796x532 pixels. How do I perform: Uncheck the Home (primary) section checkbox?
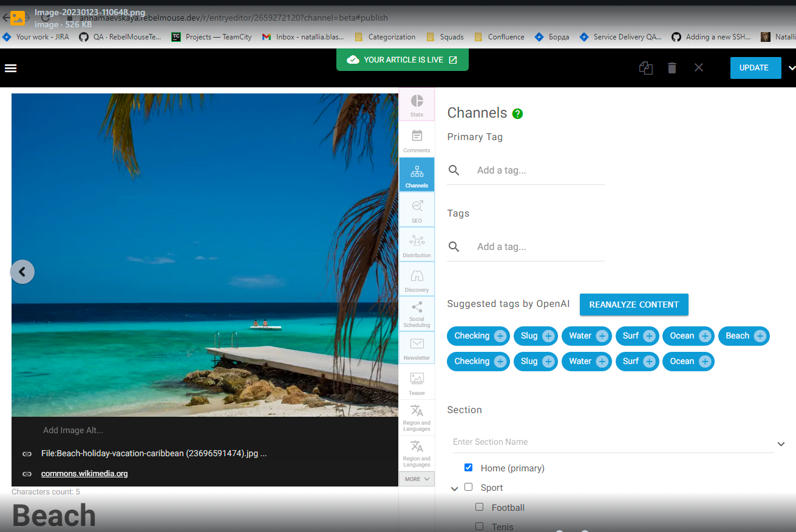pos(469,467)
